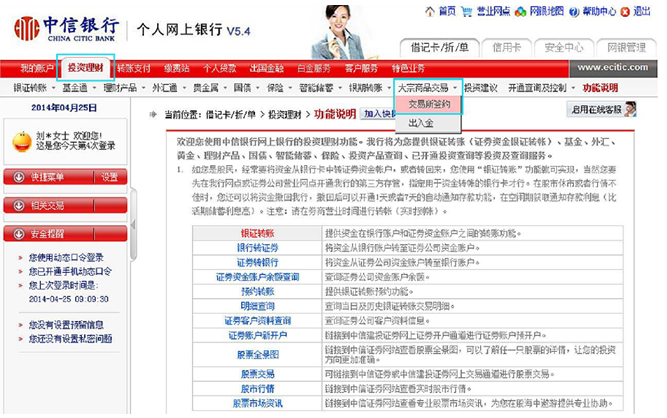Click the home house icon

(430, 11)
